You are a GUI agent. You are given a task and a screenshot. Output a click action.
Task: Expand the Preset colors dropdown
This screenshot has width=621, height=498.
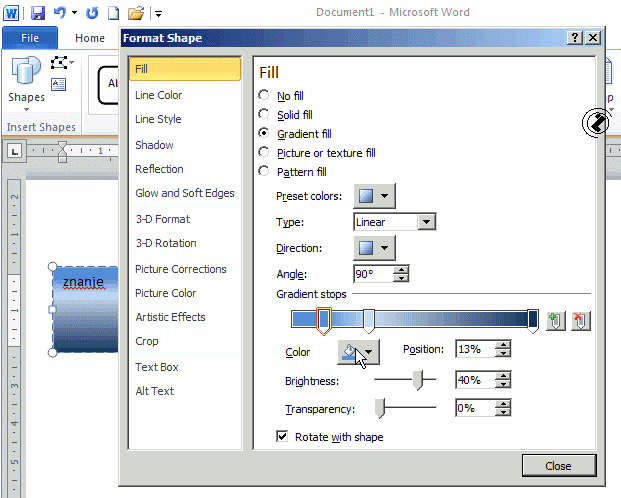coord(374,196)
